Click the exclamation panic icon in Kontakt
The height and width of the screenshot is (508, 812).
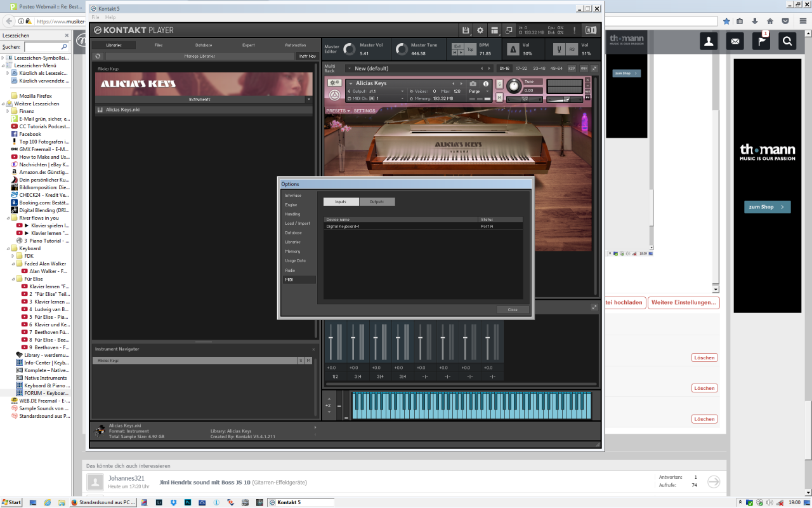(575, 30)
